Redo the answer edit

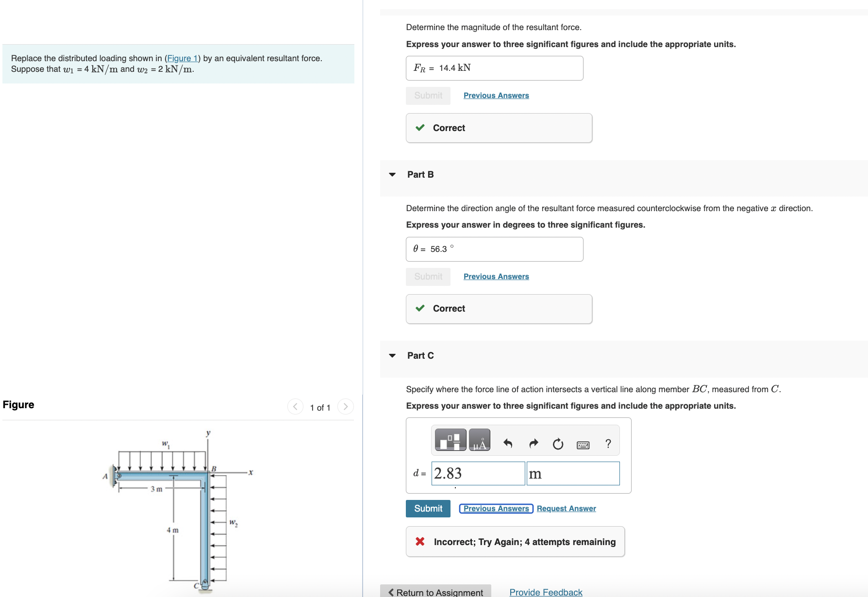click(534, 443)
